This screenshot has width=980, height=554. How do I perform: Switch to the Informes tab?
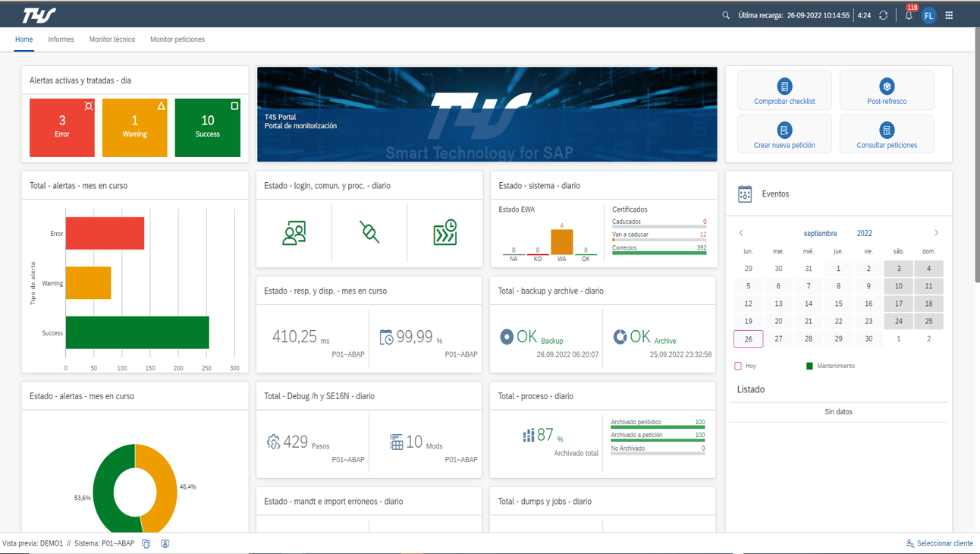click(61, 39)
